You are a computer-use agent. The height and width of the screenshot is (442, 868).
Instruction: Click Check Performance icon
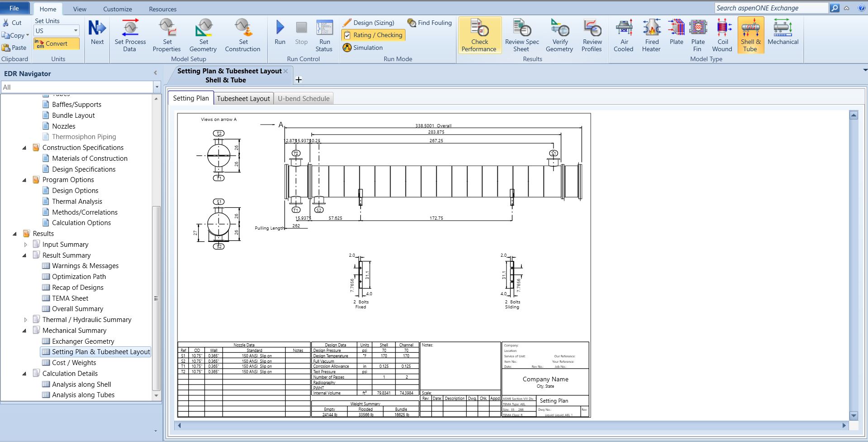(x=479, y=28)
